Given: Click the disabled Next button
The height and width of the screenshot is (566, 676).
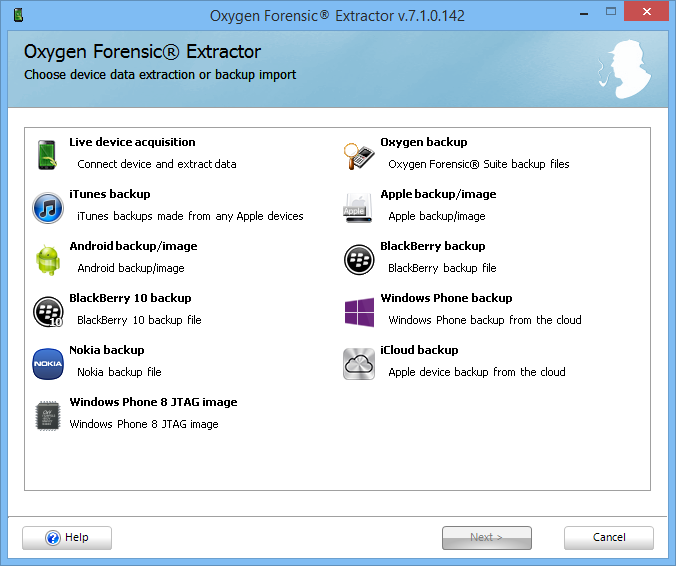Looking at the screenshot, I should (487, 538).
